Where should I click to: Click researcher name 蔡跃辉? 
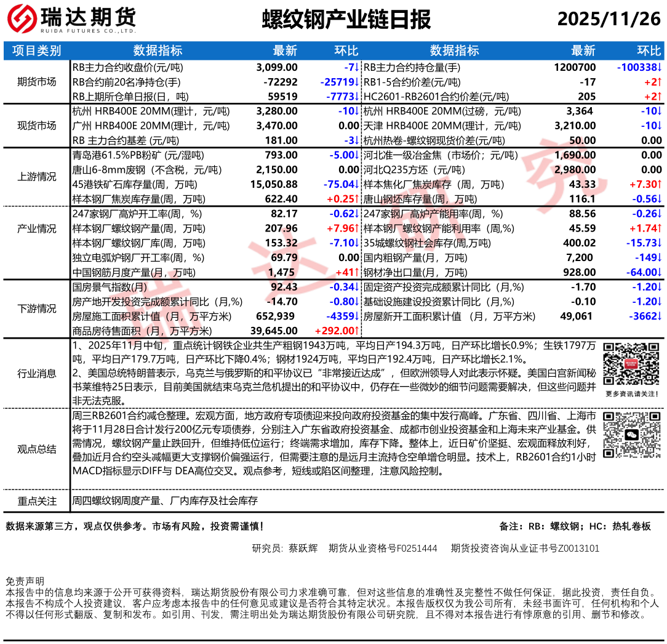click(x=303, y=548)
